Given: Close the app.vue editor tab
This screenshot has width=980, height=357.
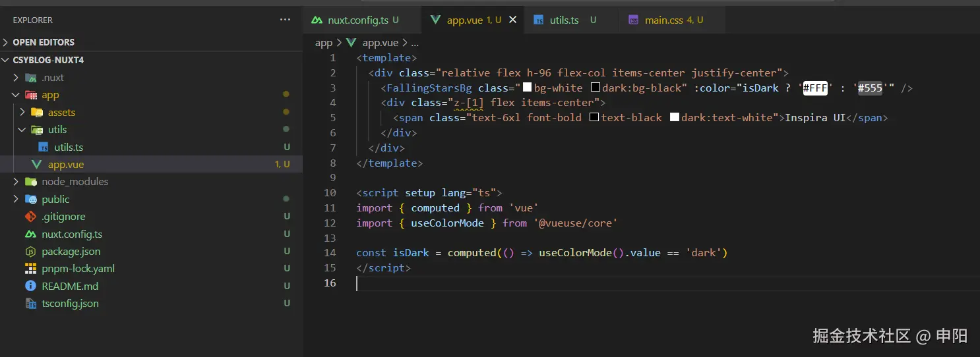Looking at the screenshot, I should tap(513, 20).
